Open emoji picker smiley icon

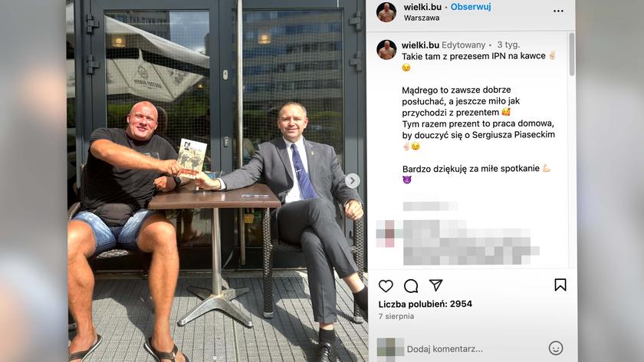click(x=556, y=348)
